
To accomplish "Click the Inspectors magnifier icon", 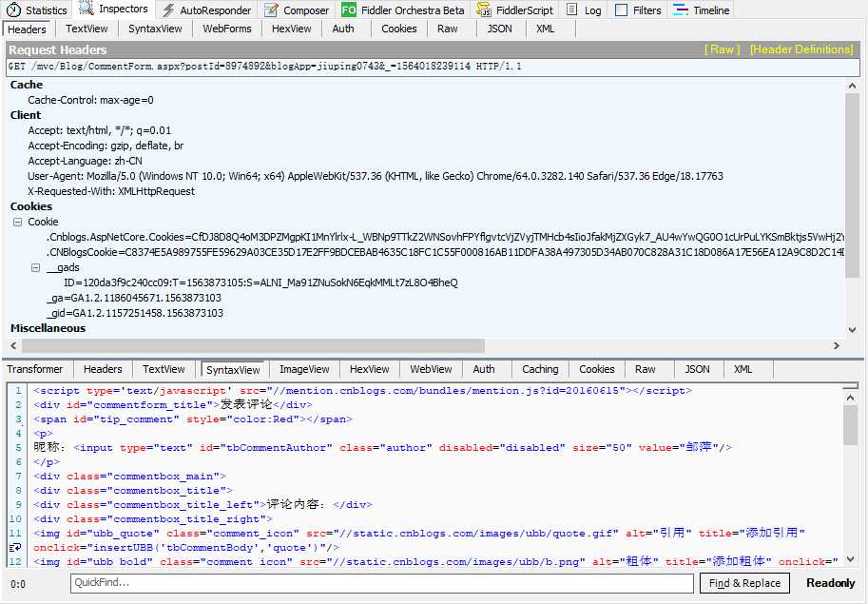I will coord(86,9).
